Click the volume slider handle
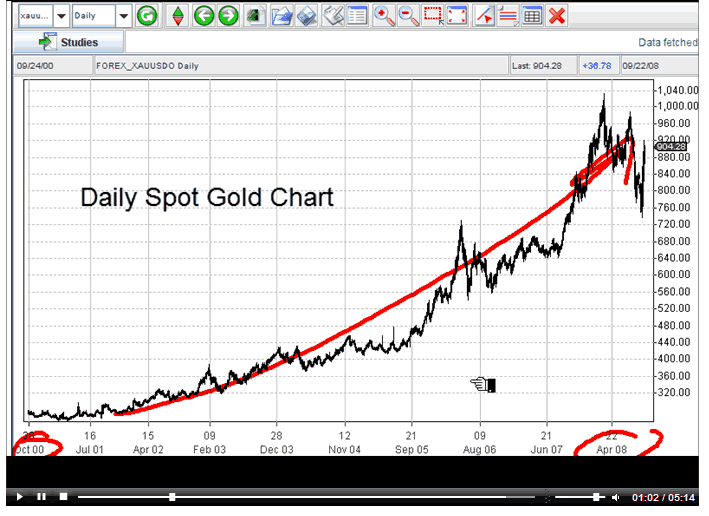The image size is (709, 516). [596, 497]
